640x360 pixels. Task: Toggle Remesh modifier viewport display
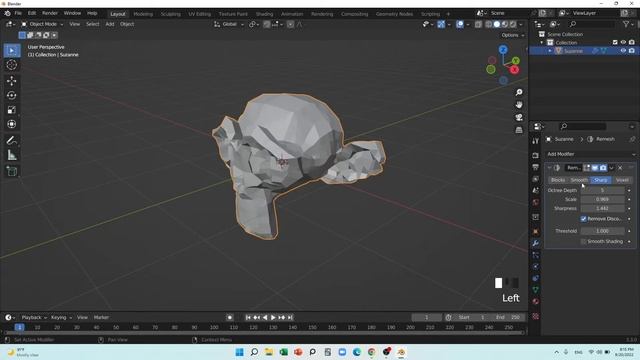tap(595, 168)
